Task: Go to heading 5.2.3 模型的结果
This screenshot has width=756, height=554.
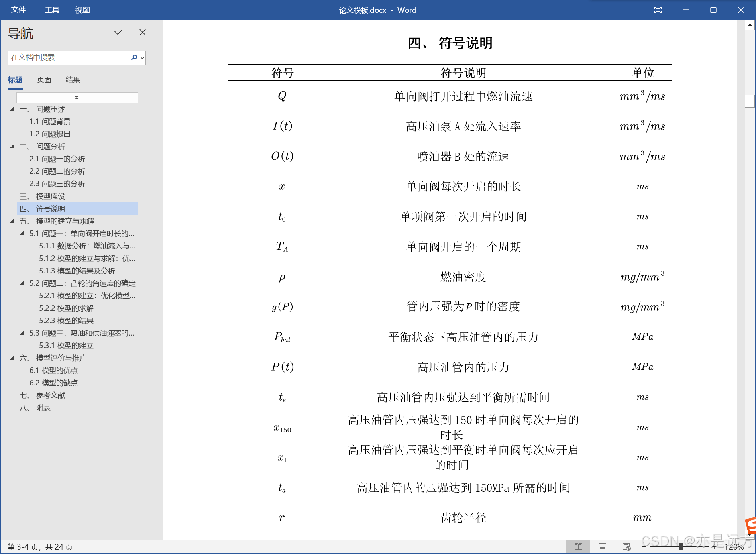Action: pos(66,321)
